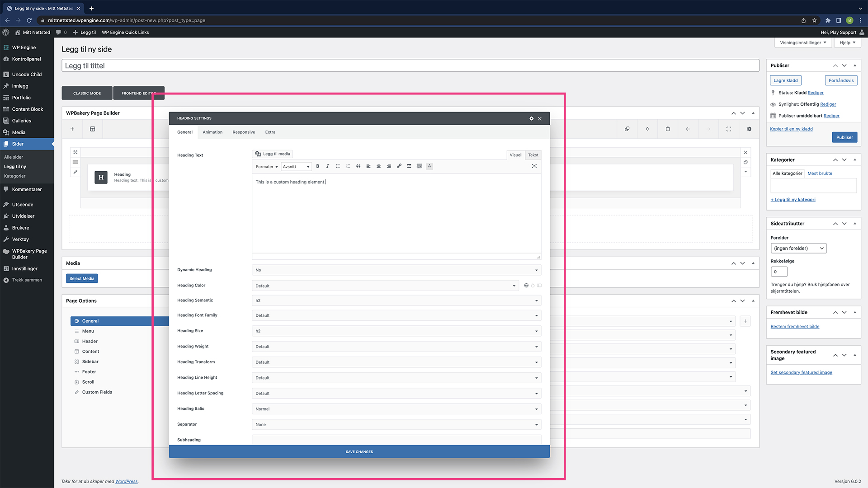Reload the browser page
This screenshot has width=868, height=488.
point(29,20)
